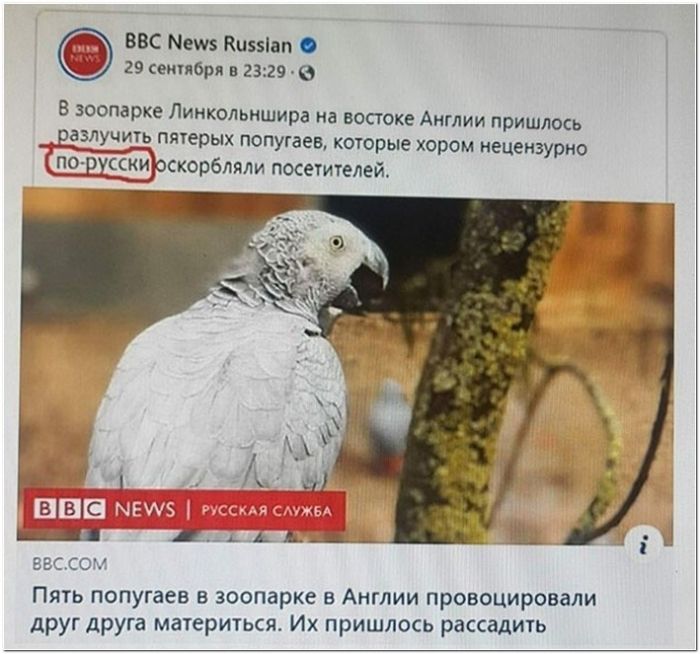Click the globe public-audience icon

307,73
